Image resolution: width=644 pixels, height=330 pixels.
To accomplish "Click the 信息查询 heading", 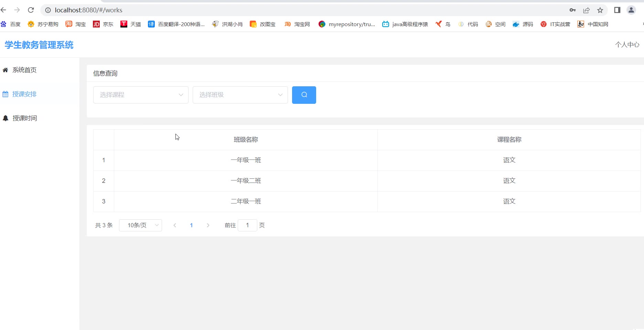I will [105, 73].
